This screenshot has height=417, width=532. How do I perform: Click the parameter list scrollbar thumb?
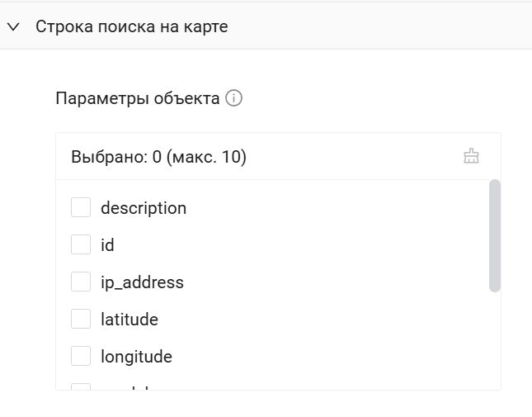tap(495, 235)
